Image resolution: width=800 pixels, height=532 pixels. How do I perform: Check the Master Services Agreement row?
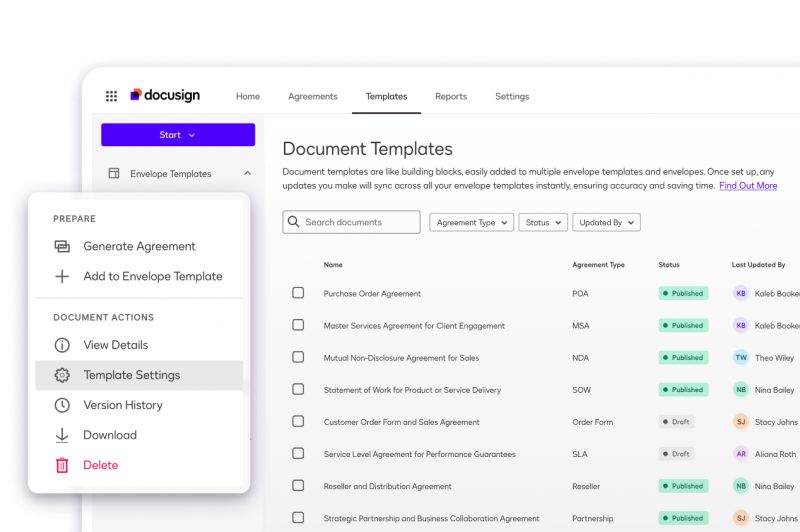298,325
